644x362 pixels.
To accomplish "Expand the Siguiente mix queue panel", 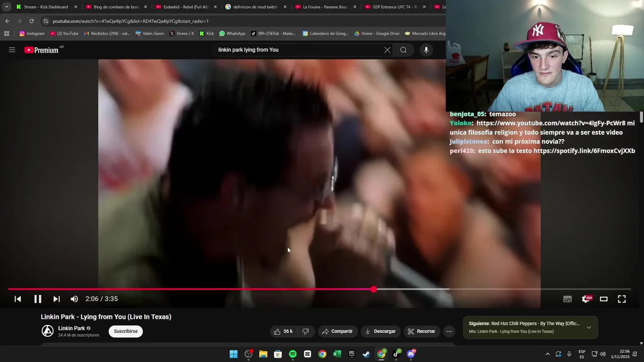I will [x=589, y=327].
